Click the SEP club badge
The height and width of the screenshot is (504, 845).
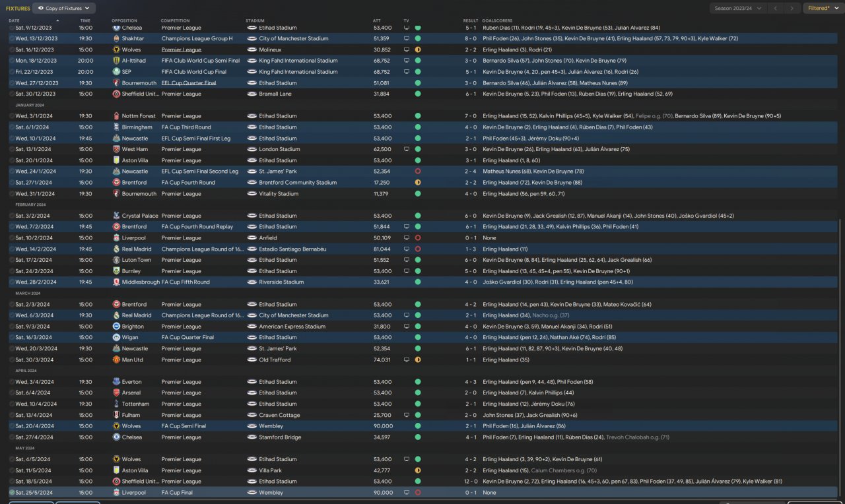coord(116,72)
